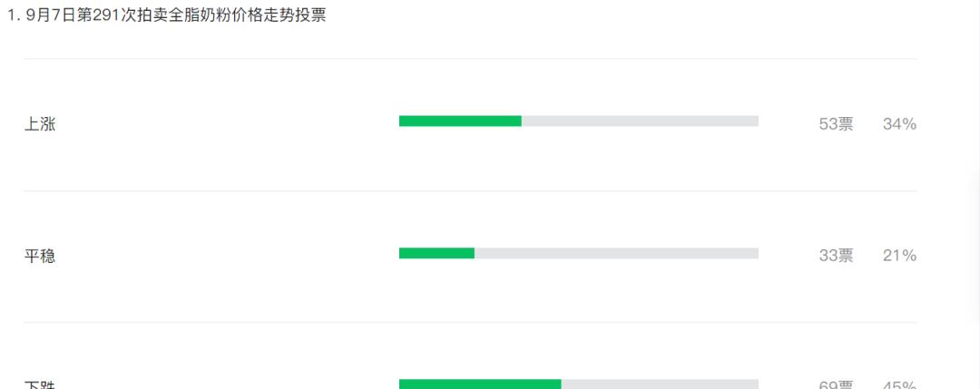The height and width of the screenshot is (389, 980).
Task: Click the divider line between 上涨 and 平稳
Action: tap(470, 191)
